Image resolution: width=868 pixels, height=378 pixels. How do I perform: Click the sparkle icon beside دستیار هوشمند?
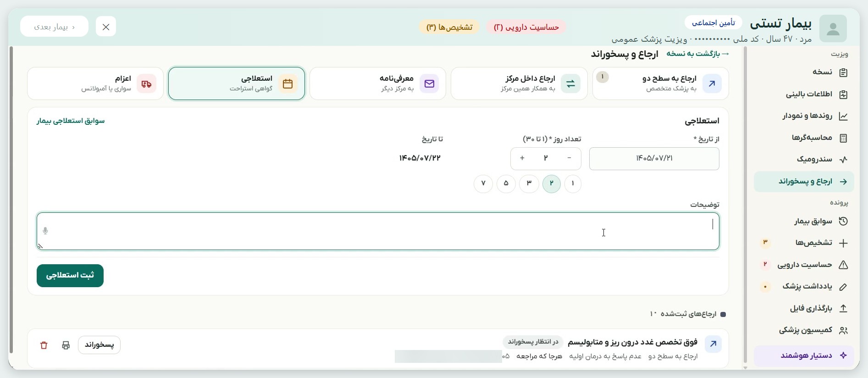click(x=843, y=356)
